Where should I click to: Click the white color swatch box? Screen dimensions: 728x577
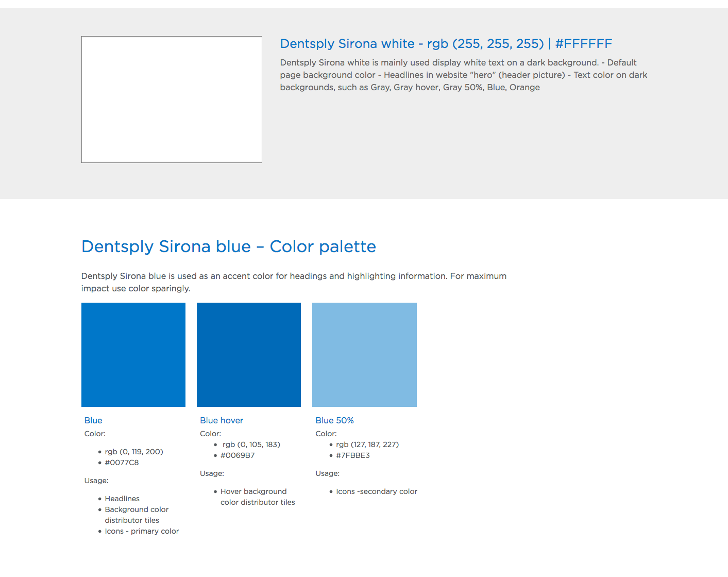point(172,100)
